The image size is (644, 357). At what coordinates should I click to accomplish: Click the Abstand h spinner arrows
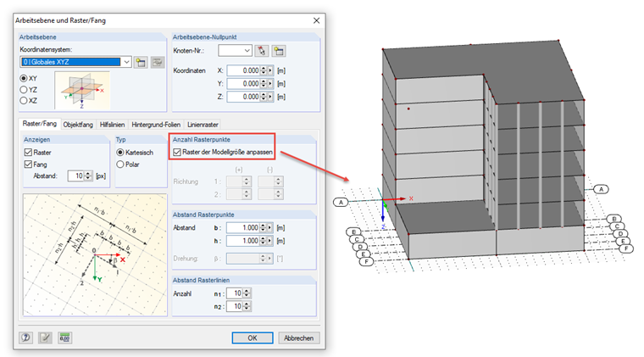click(264, 241)
